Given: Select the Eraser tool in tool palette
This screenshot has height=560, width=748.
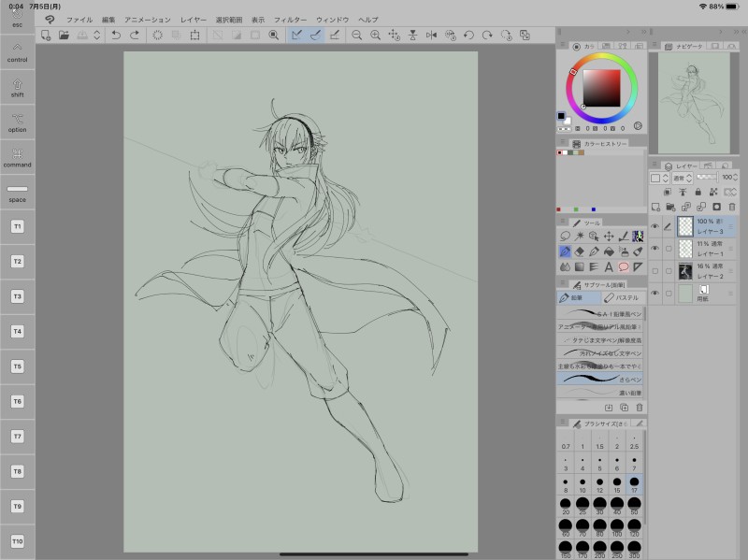Looking at the screenshot, I should [579, 251].
